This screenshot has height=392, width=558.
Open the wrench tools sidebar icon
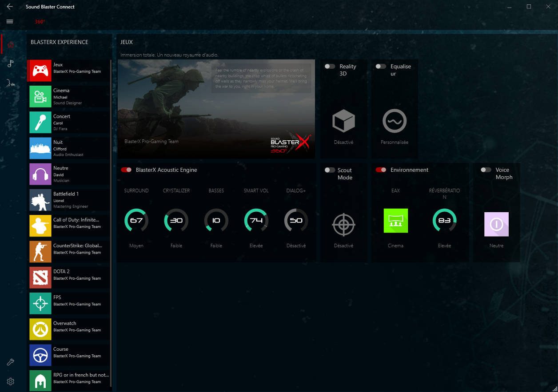(11, 362)
